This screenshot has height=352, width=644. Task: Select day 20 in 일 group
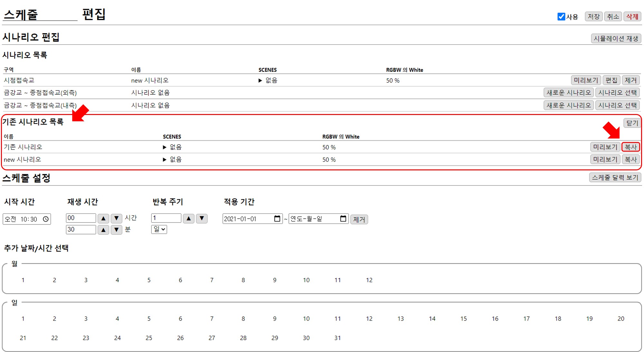pos(621,319)
